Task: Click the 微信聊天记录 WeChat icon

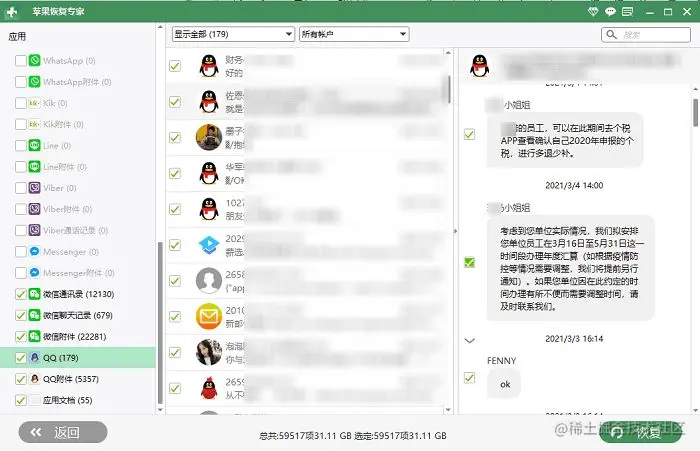Action: (34, 315)
